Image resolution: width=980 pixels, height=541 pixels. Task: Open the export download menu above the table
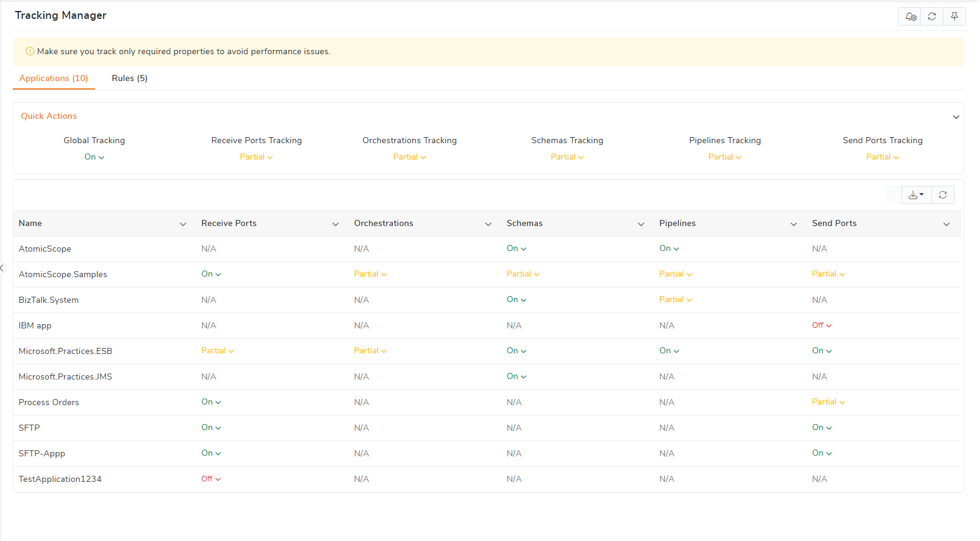915,195
